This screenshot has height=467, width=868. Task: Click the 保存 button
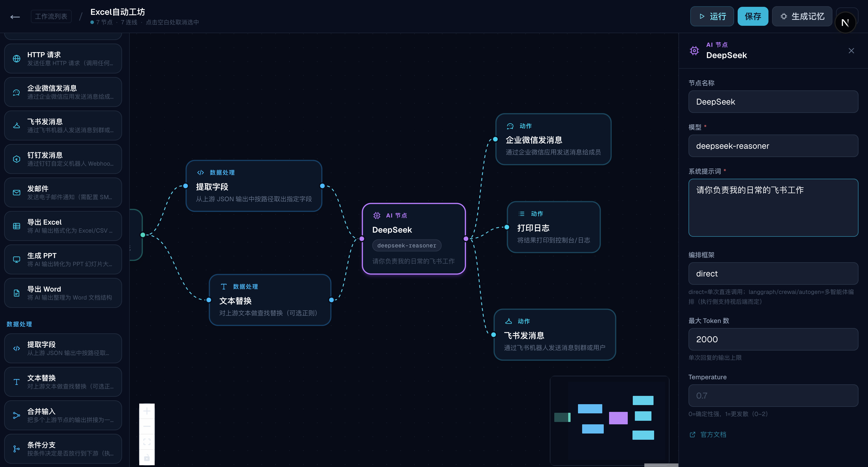pos(753,17)
